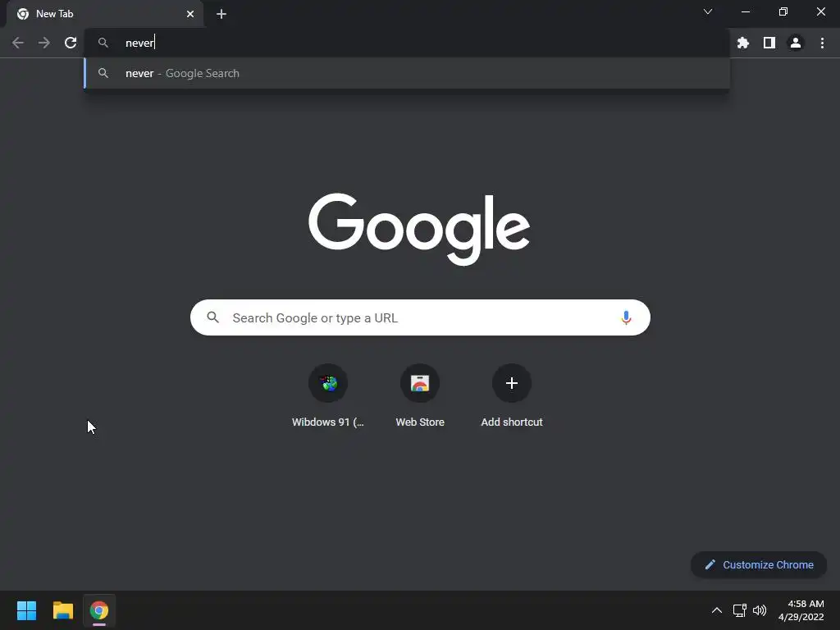Image resolution: width=840 pixels, height=630 pixels.
Task: Start voice search with the microphone icon
Action: pos(626,317)
